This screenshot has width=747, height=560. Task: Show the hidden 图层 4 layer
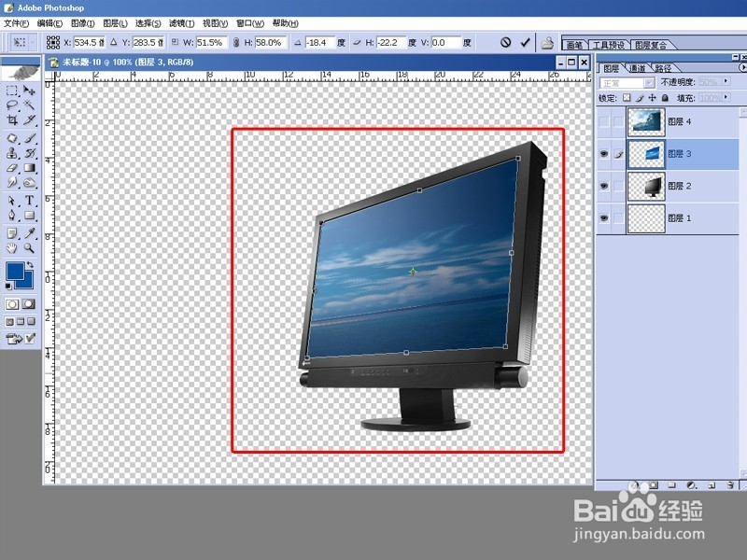[604, 121]
